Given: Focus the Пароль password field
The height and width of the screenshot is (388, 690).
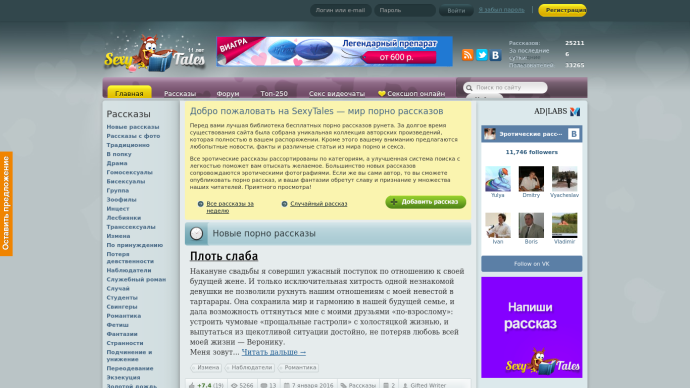Looking at the screenshot, I should pos(405,10).
